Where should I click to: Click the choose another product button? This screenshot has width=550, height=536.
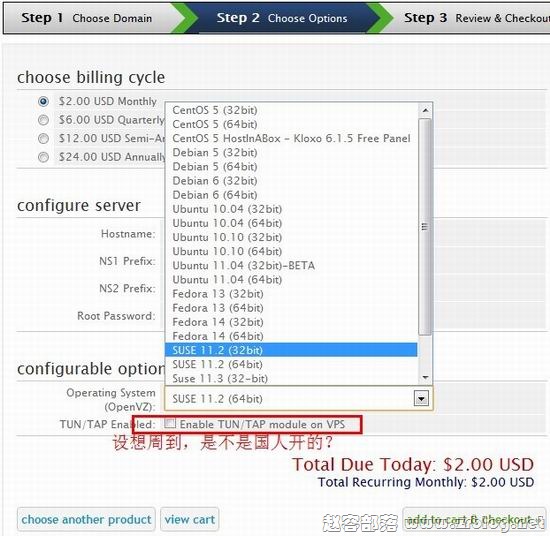point(86,520)
